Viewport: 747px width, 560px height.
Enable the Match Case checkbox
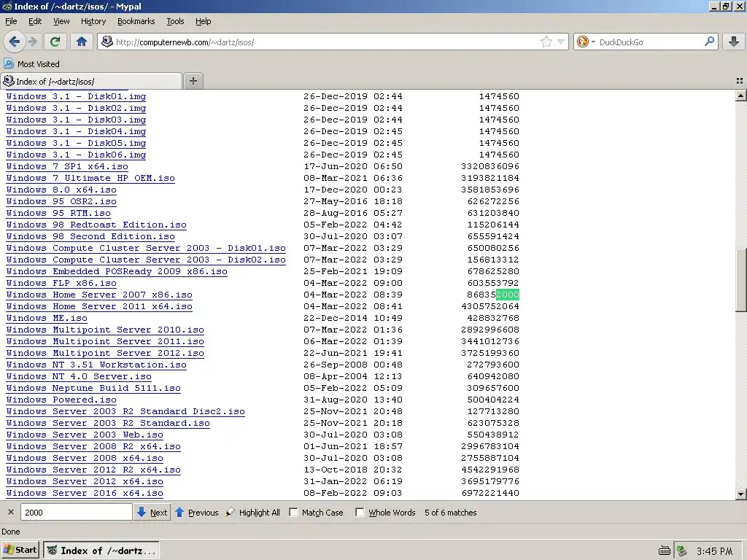(x=294, y=513)
